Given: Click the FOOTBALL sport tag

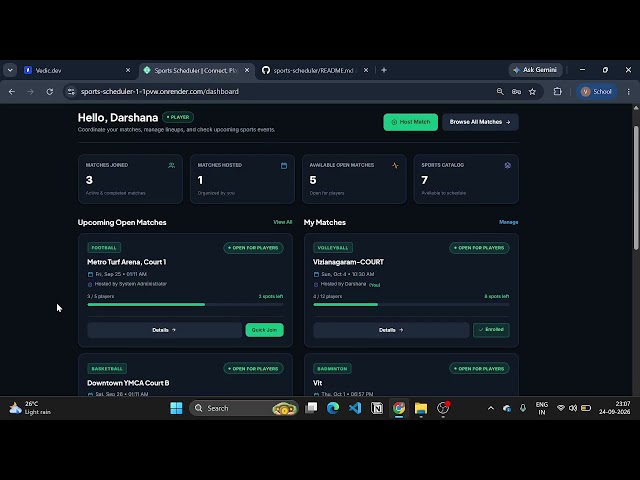Looking at the screenshot, I should [x=104, y=248].
